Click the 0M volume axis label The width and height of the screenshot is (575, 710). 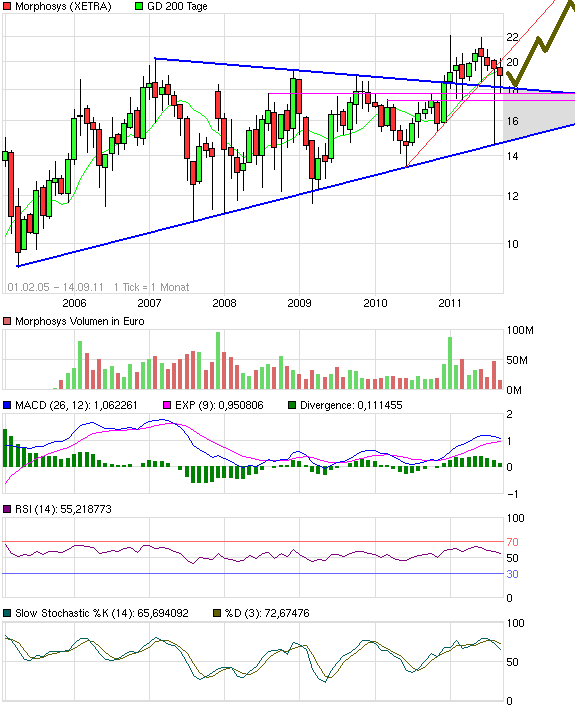[514, 390]
